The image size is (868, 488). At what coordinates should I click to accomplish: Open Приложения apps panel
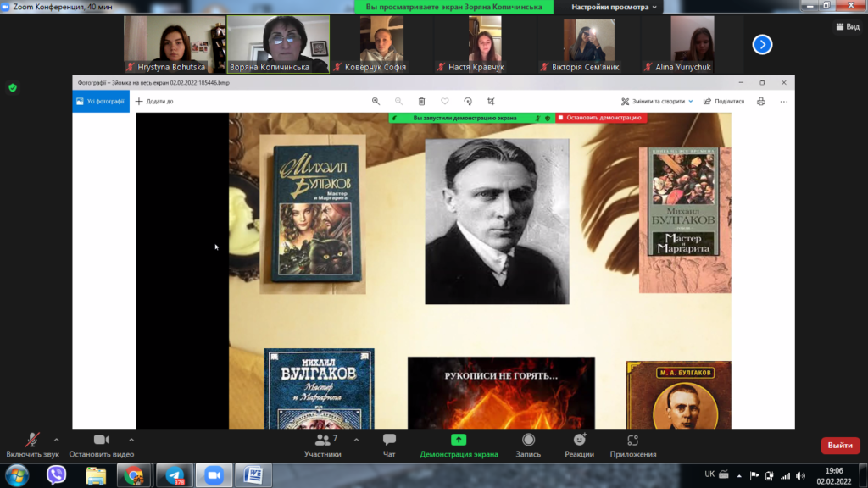(x=632, y=446)
